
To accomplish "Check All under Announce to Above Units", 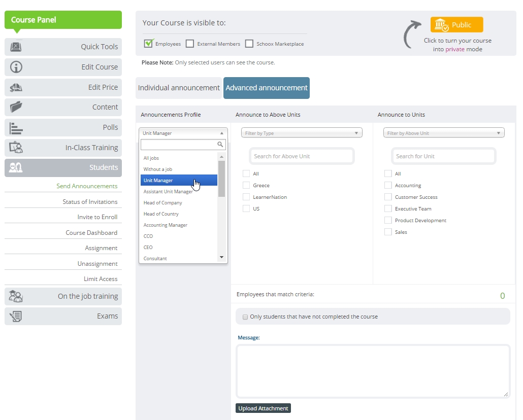I will tap(246, 173).
